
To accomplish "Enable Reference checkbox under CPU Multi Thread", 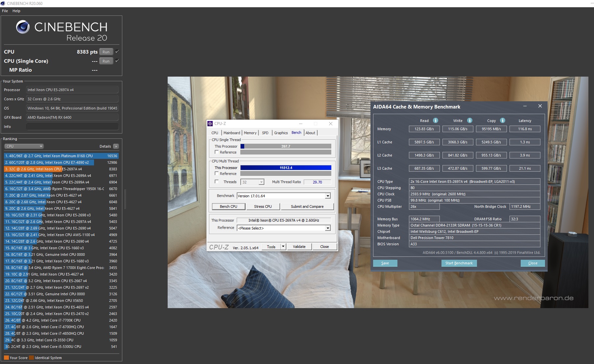I will [217, 173].
